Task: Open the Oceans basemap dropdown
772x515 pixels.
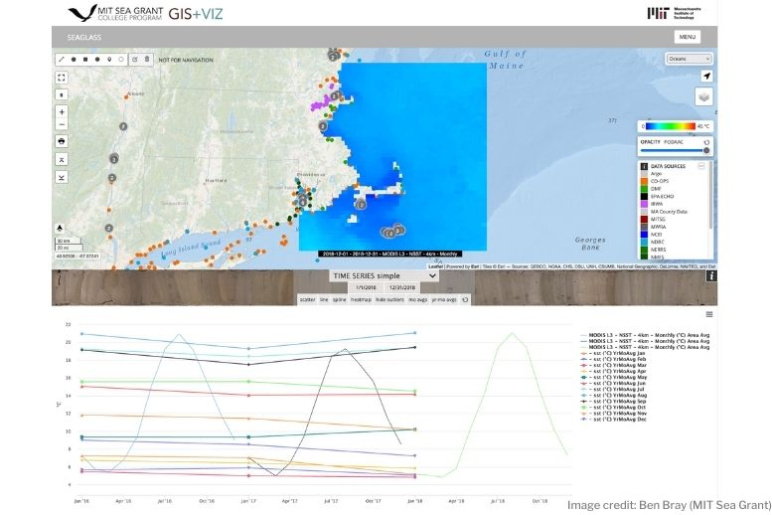Action: click(689, 59)
